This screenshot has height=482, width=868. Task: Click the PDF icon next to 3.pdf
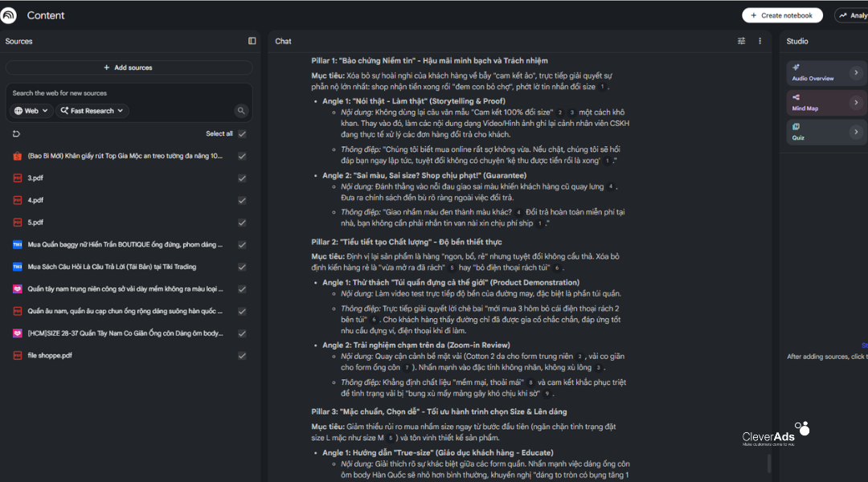tap(17, 178)
